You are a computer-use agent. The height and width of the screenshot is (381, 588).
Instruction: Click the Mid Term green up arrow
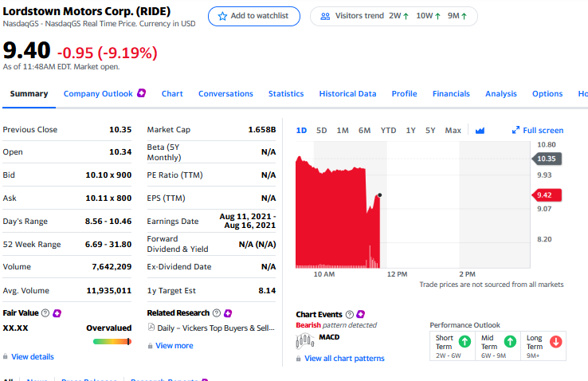[x=510, y=341]
